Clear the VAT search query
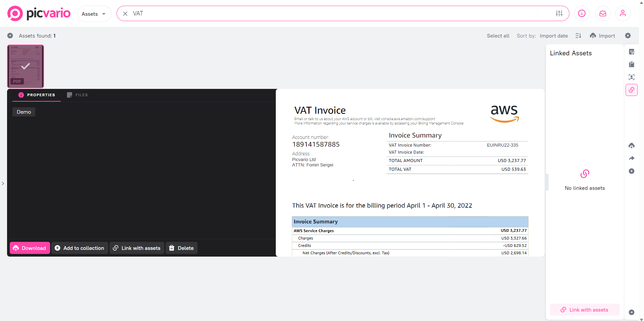 click(125, 14)
